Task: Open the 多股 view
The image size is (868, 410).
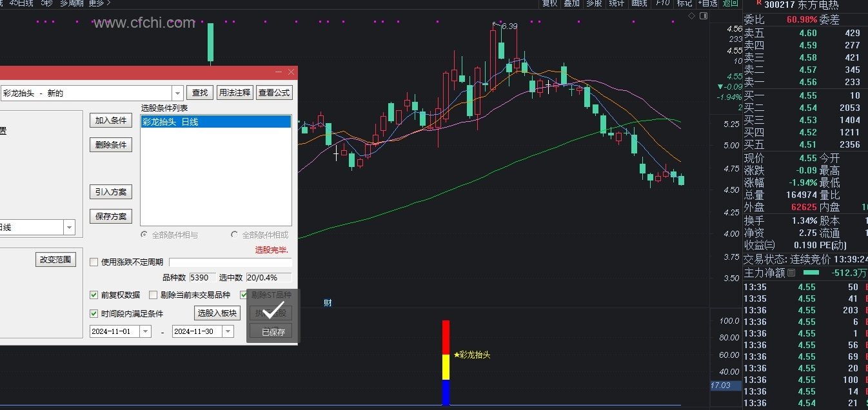Action: (594, 3)
